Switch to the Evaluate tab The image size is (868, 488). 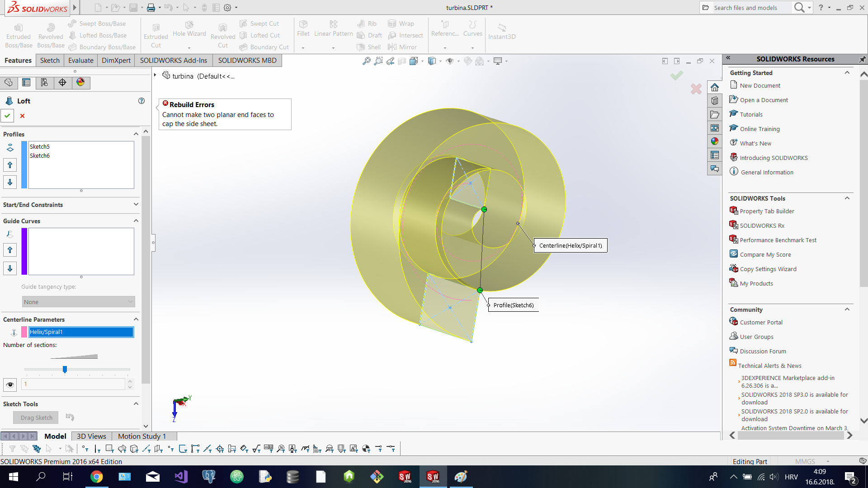(80, 60)
